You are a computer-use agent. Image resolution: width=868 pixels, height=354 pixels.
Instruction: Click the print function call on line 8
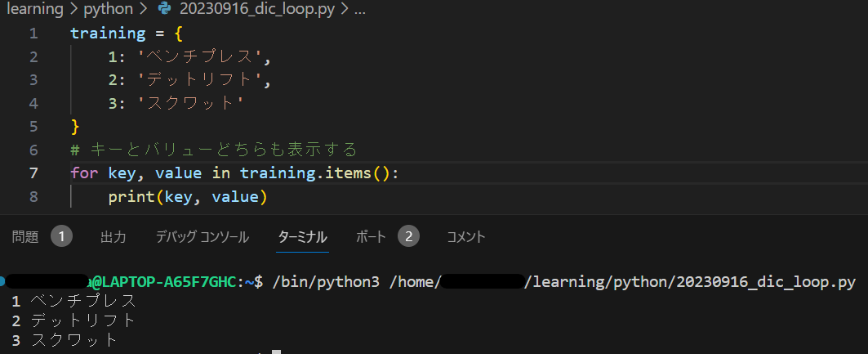click(x=132, y=197)
